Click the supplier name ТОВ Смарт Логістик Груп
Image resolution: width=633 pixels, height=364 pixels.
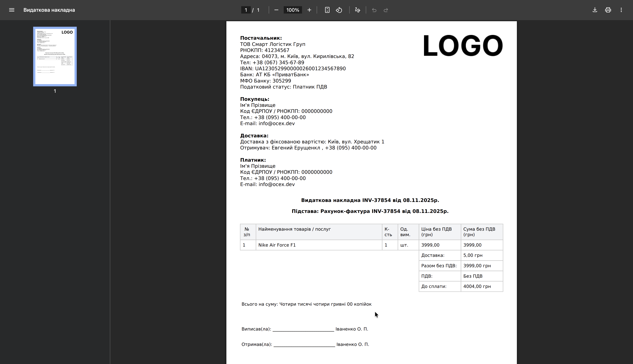click(273, 44)
